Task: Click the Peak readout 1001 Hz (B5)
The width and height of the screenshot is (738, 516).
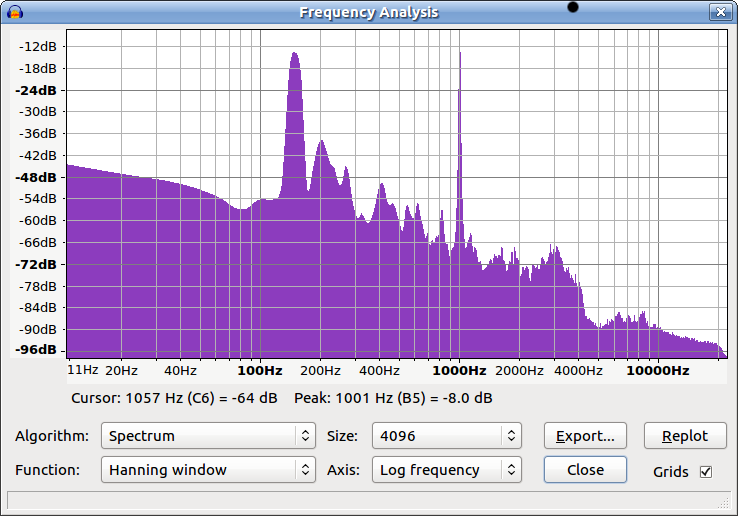Action: tap(393, 398)
